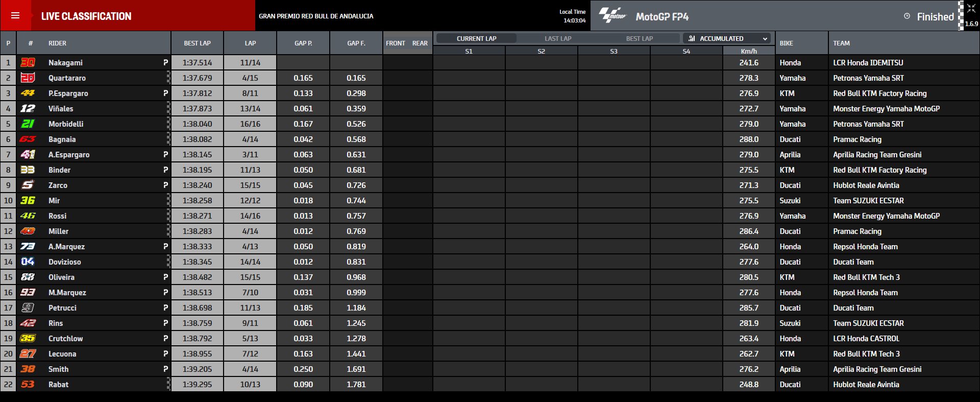The image size is (980, 402).
Task: Click Dovizioso's best lap 1:38.345
Action: click(x=197, y=262)
